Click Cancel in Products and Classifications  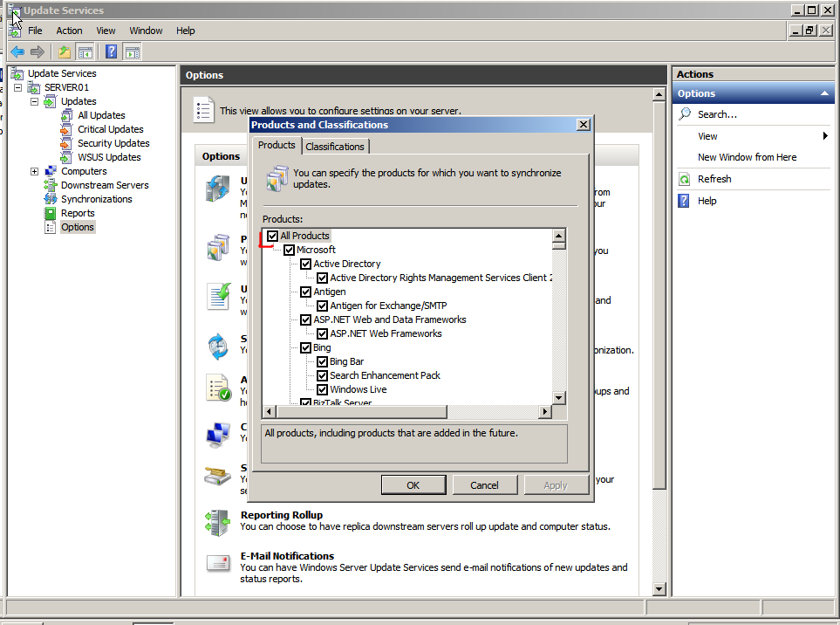tap(484, 485)
